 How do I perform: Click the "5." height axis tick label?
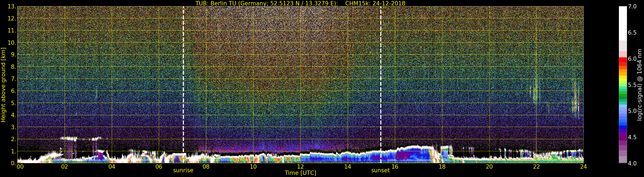pyautogui.click(x=13, y=103)
